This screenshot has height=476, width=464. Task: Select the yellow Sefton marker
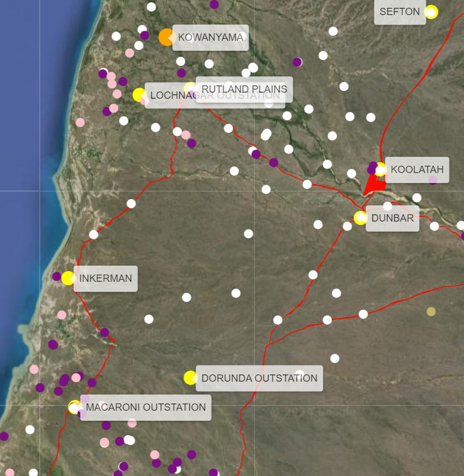[431, 12]
